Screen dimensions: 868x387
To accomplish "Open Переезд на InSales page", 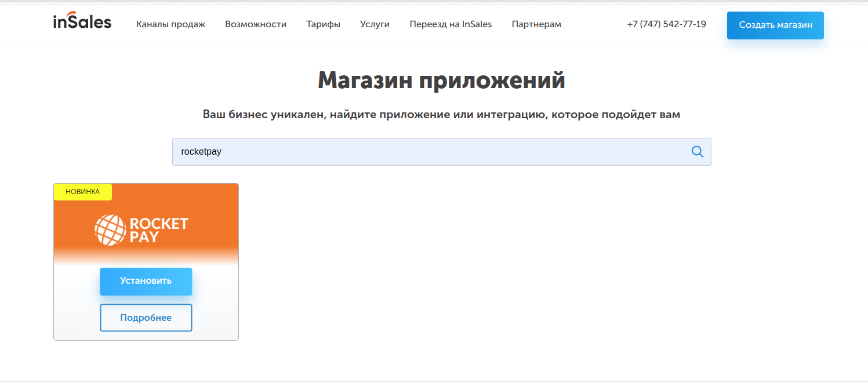I will click(451, 24).
